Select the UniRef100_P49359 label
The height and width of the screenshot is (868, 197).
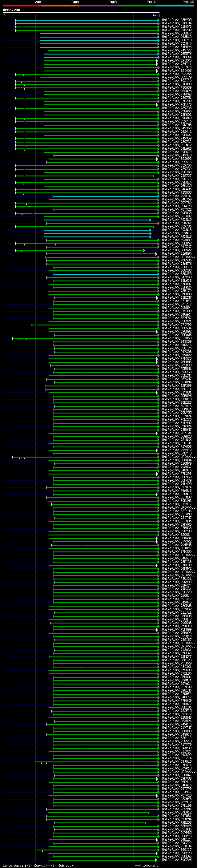point(177,139)
